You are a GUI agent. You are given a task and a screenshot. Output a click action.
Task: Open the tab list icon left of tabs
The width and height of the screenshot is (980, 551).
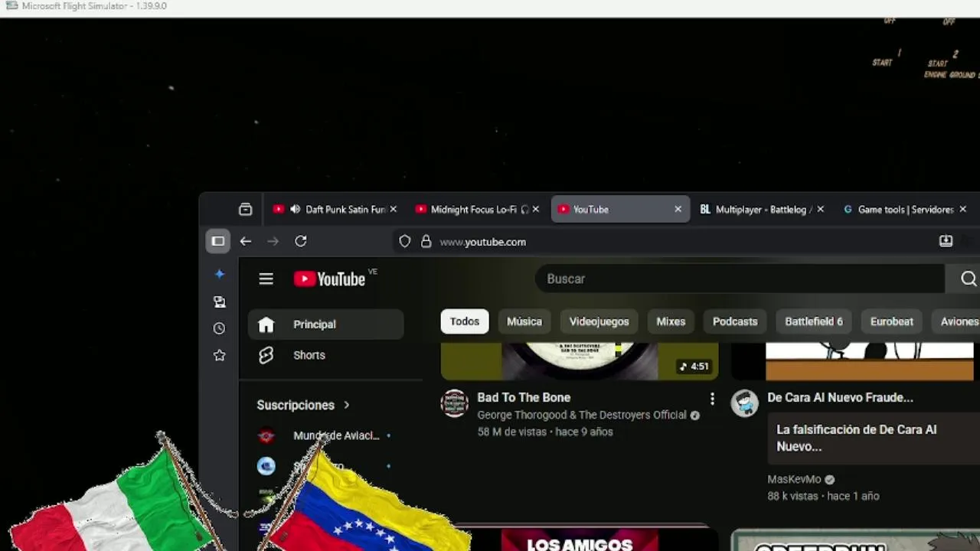(245, 209)
